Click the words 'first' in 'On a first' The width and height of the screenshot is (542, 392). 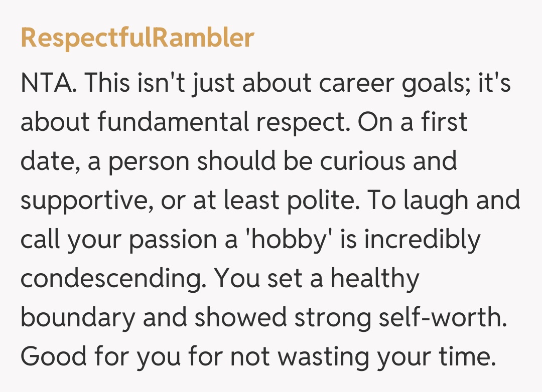pos(444,122)
